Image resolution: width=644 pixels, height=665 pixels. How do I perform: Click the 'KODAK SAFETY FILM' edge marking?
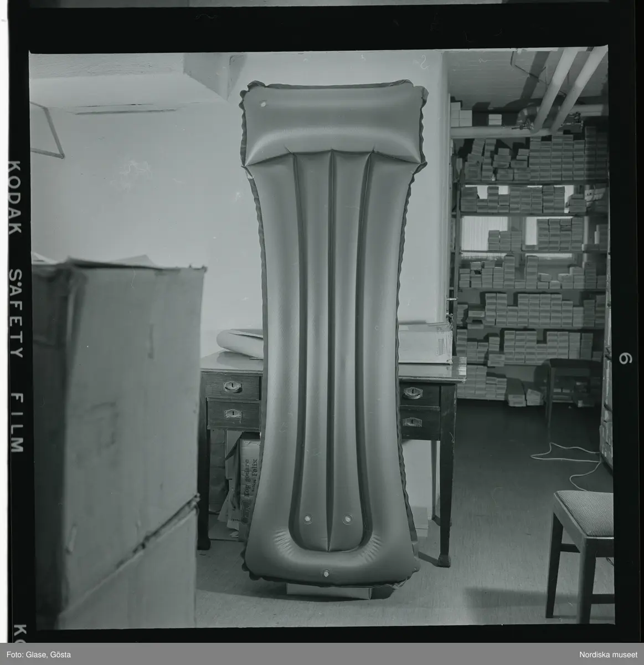(16, 306)
